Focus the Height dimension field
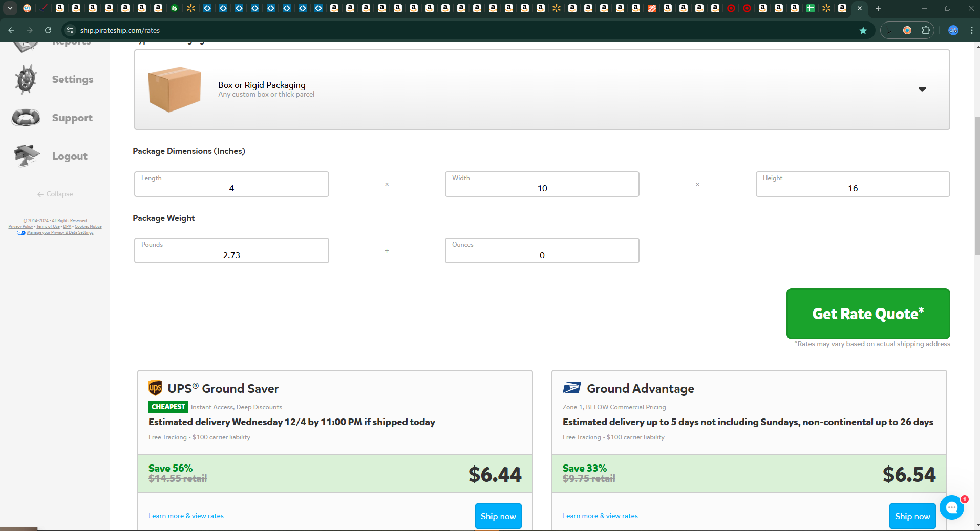Image resolution: width=980 pixels, height=531 pixels. pos(853,184)
